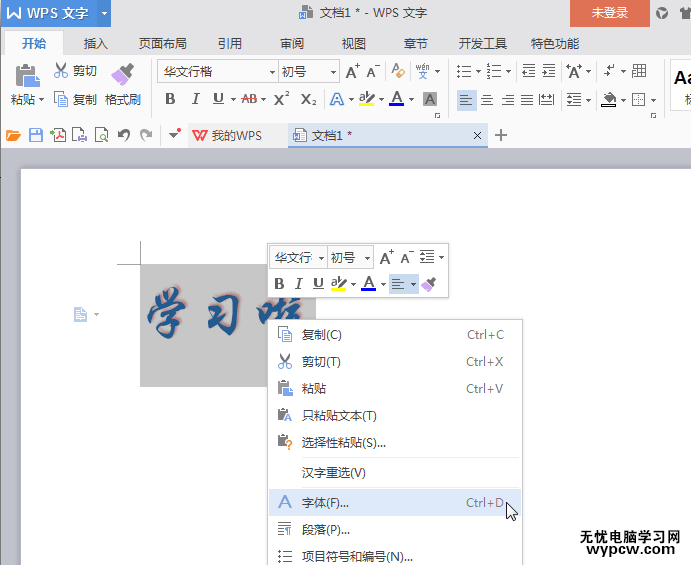Screen dimensions: 691x565
Task: Open the 华文行楷 font name dropdown
Action: [x=272, y=72]
